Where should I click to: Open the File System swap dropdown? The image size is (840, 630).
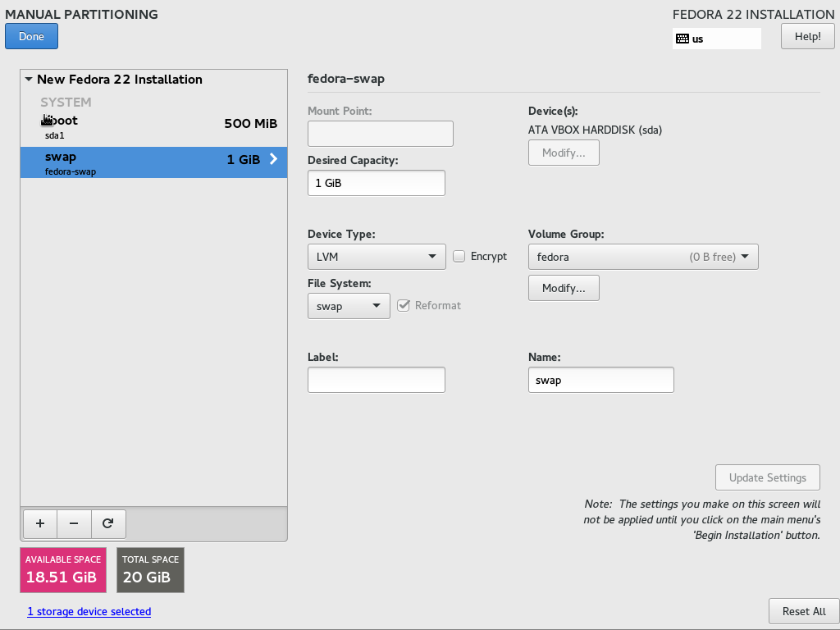tap(349, 306)
